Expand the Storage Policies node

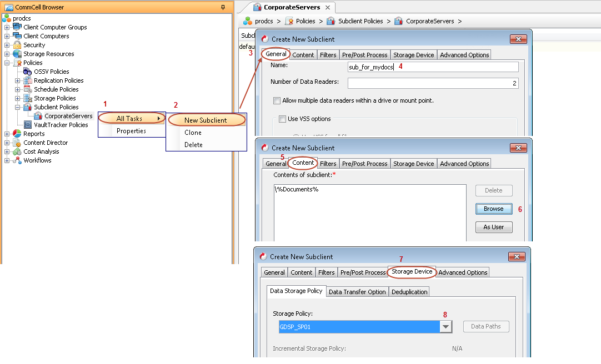point(18,98)
